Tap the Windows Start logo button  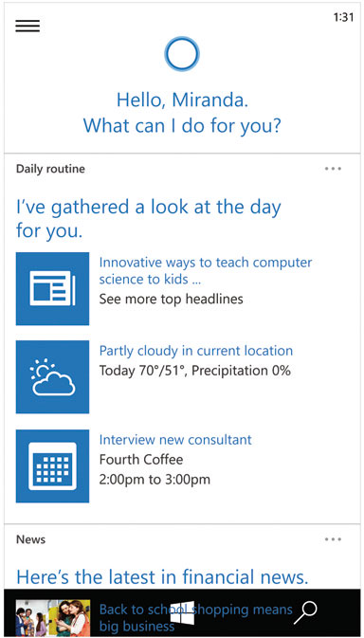coord(182,612)
